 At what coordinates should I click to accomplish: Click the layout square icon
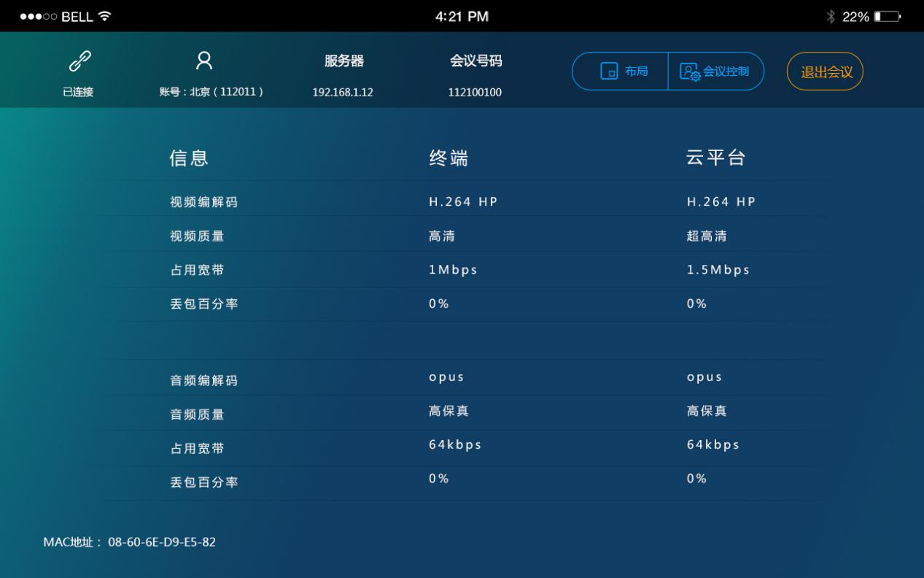click(608, 72)
